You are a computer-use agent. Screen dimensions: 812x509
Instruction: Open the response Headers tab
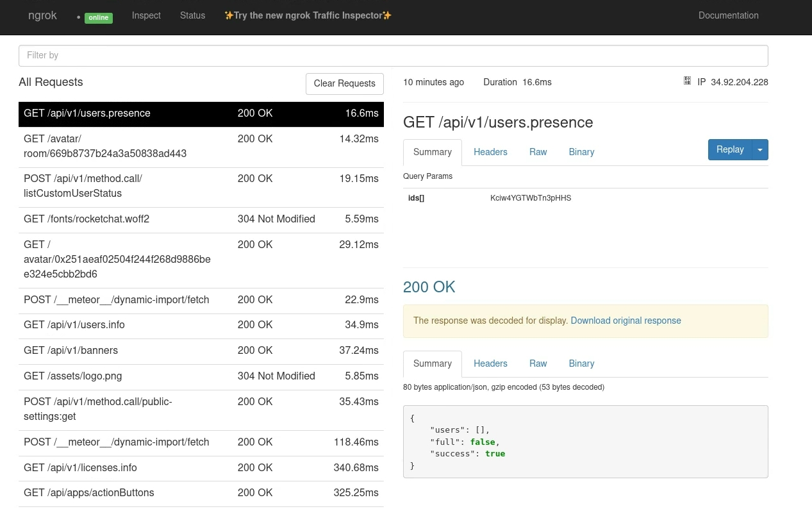tap(490, 363)
